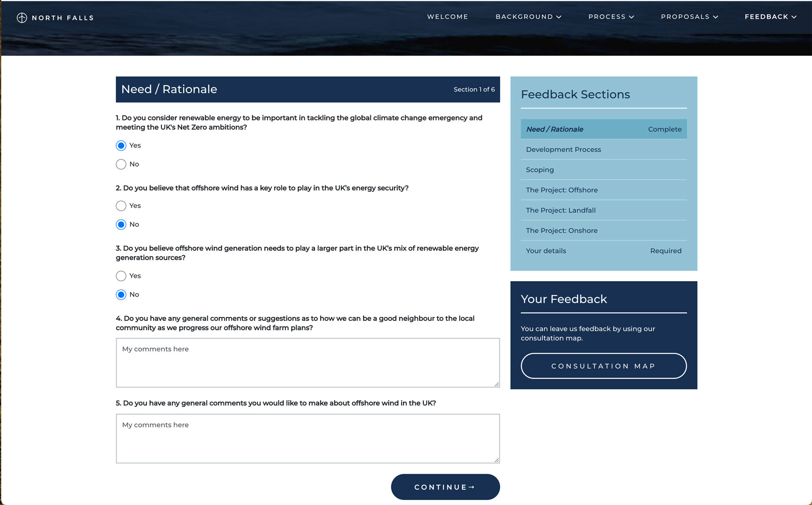Select Yes for renewable energy question

point(121,145)
